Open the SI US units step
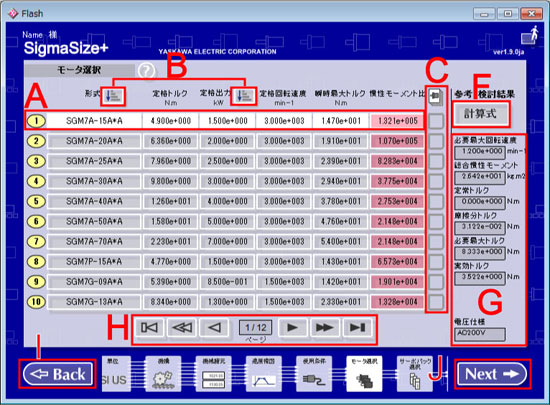Screen dimensions: 550x405 click(116, 374)
